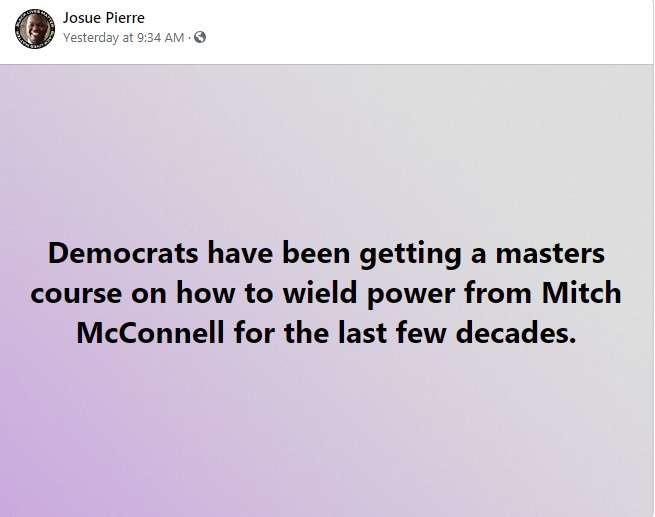655x517 pixels.
Task: Click the word "Mitch" in the post
Action: (581, 292)
